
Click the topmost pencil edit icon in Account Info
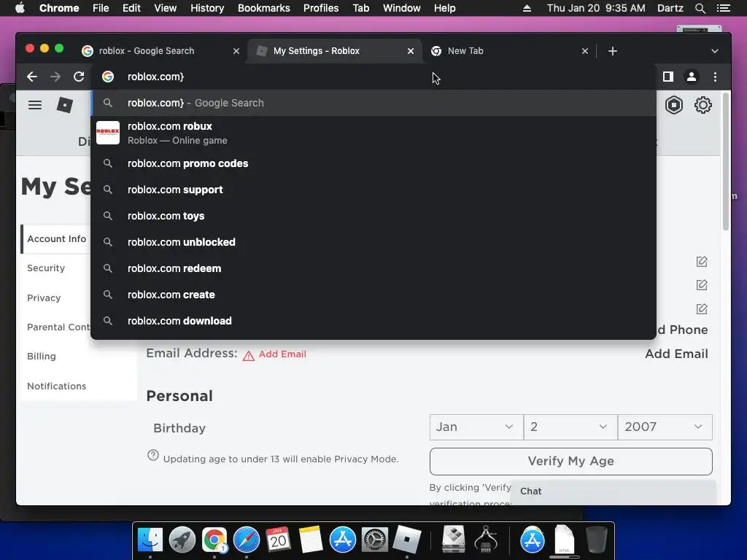[702, 262]
